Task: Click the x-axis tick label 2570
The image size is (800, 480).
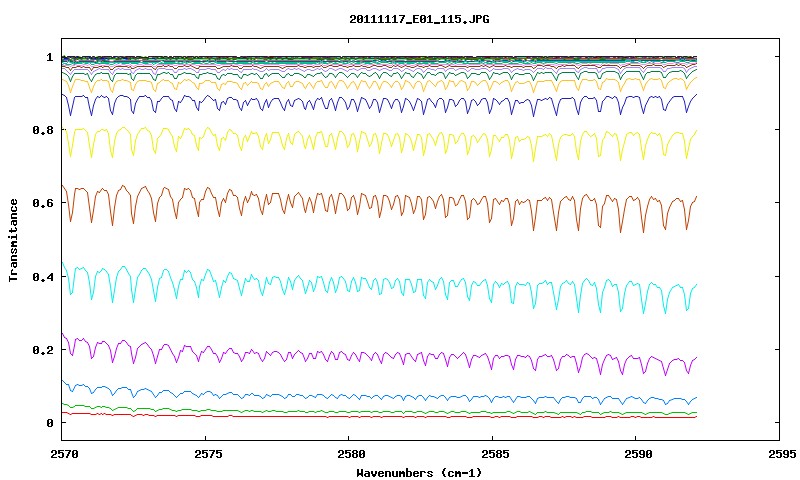Action: [x=64, y=454]
